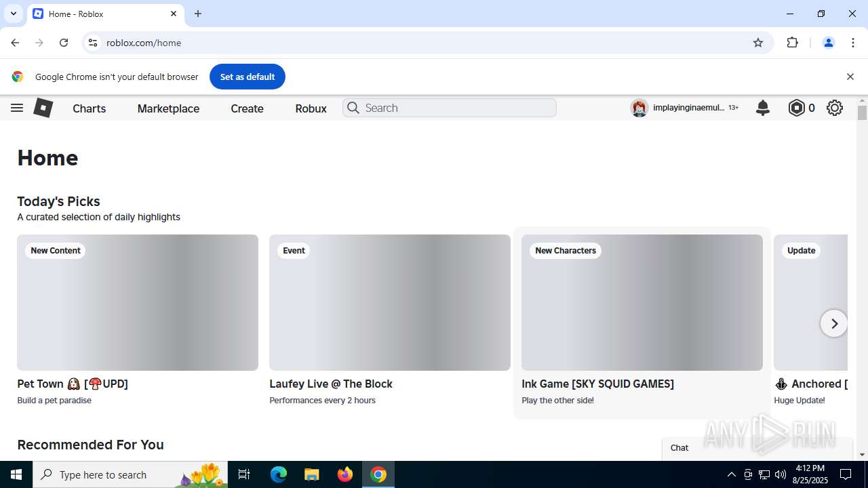Open the Marketplace page
This screenshot has width=868, height=488.
pyautogui.click(x=168, y=108)
